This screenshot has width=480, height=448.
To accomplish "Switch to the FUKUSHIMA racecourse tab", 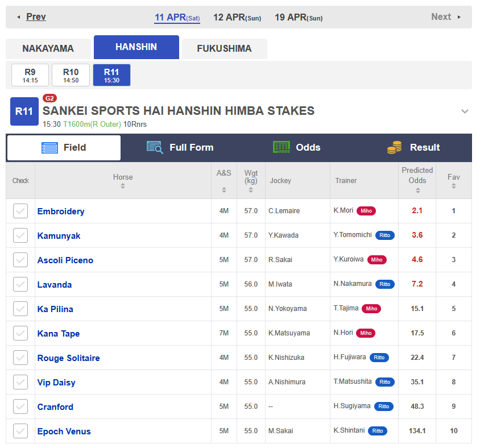I will 225,49.
